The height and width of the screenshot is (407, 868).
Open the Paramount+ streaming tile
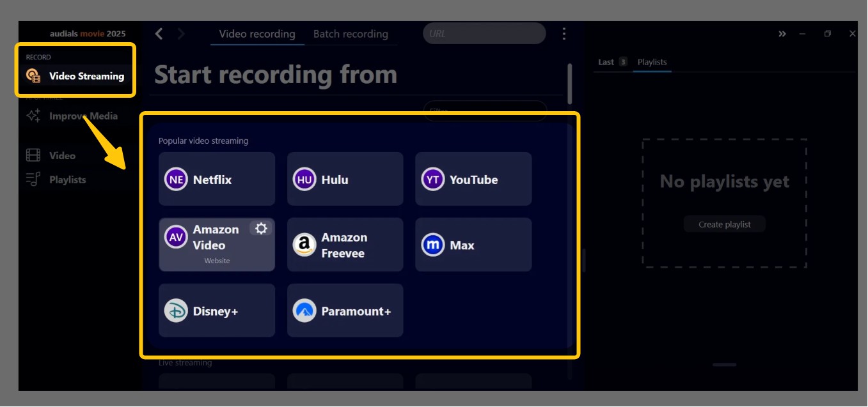pos(345,311)
